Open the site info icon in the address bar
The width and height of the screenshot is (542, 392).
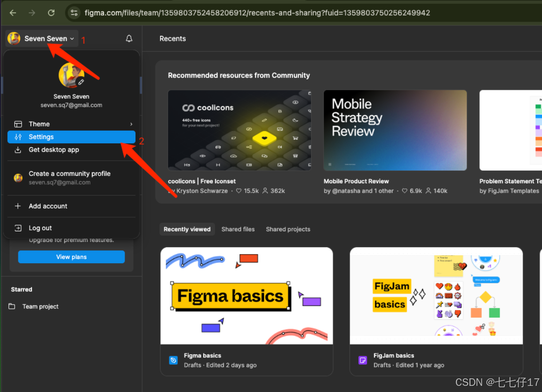click(74, 13)
